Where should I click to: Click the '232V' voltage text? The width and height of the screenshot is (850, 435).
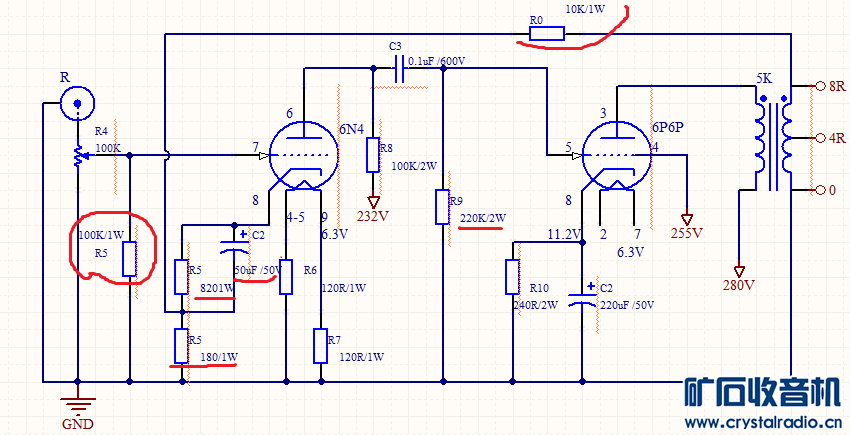click(x=372, y=216)
